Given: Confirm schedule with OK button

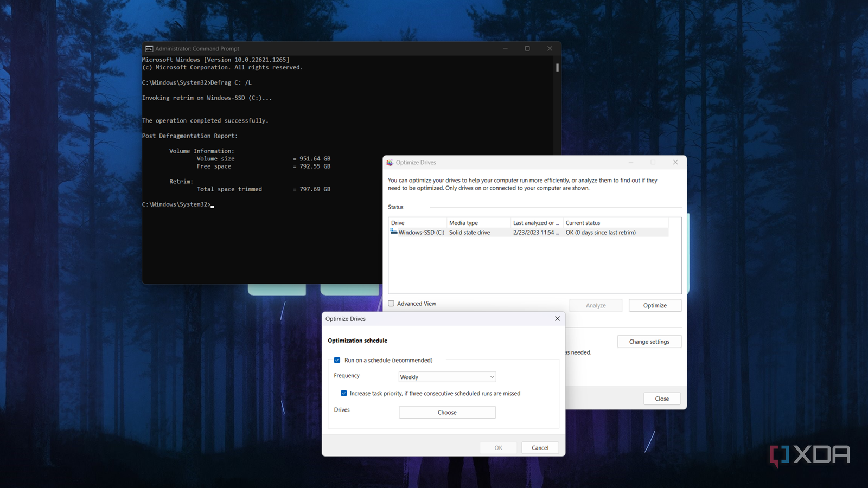Looking at the screenshot, I should click(x=497, y=447).
